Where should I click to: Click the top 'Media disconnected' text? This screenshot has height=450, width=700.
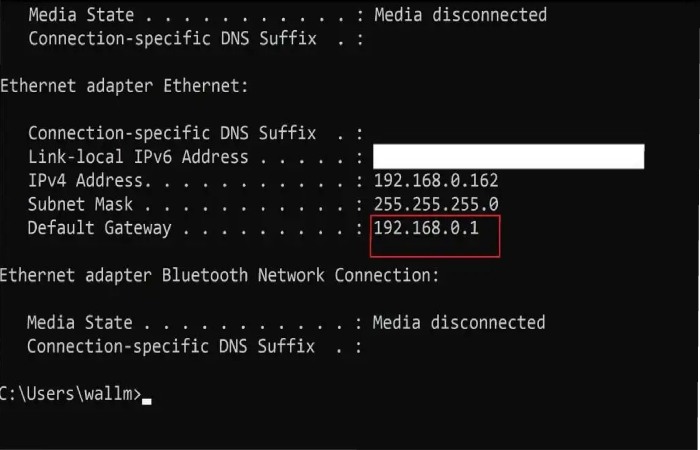coord(460,15)
